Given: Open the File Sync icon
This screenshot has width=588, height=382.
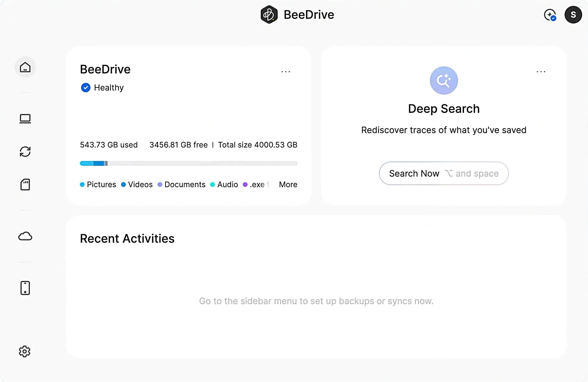Looking at the screenshot, I should point(25,152).
